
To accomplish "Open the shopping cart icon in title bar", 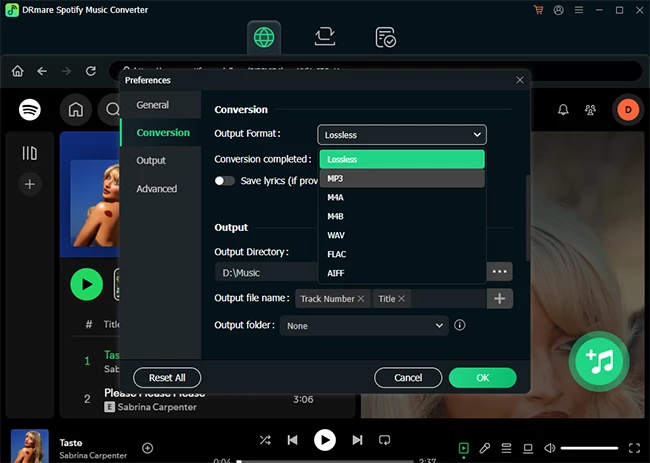I will 539,10.
